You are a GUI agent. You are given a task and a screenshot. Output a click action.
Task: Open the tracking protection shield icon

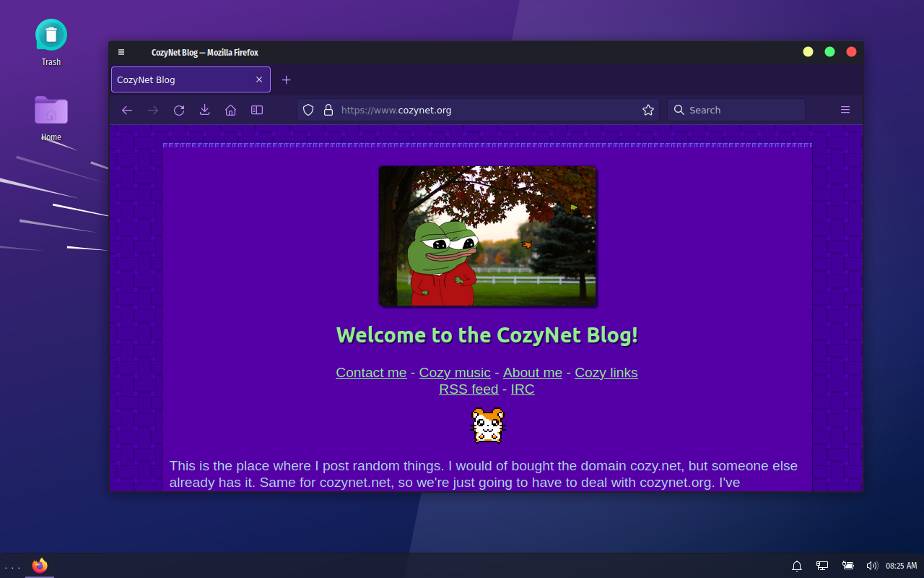coord(308,110)
